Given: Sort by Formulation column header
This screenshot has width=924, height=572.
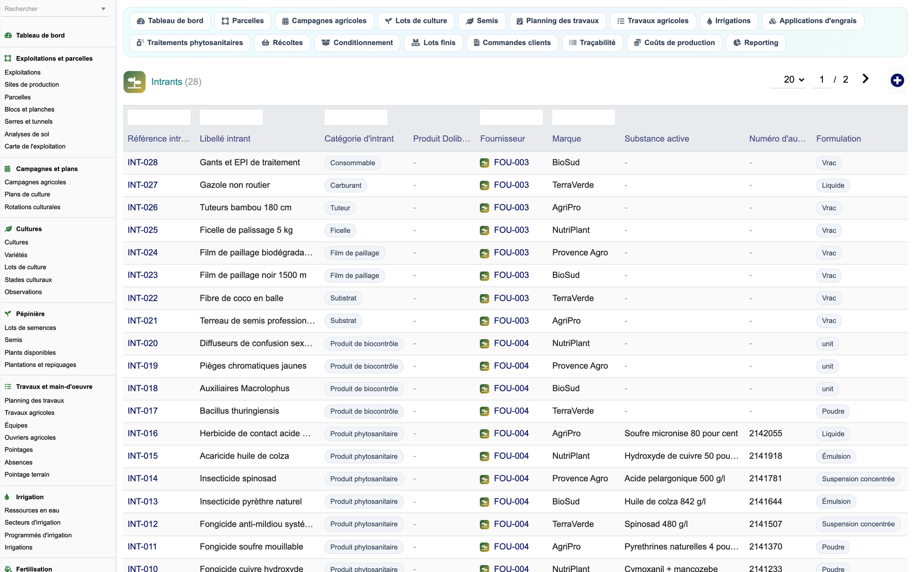Looking at the screenshot, I should coord(839,139).
